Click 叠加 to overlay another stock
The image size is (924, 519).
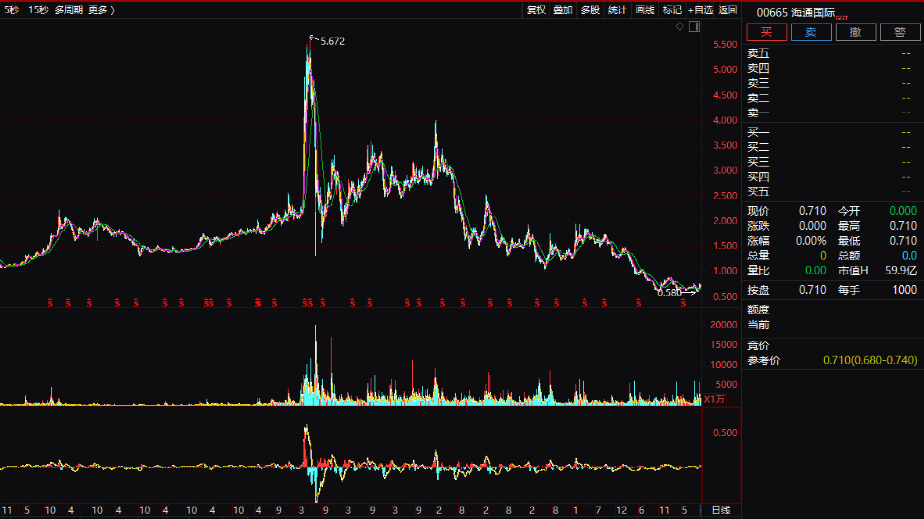tap(563, 10)
